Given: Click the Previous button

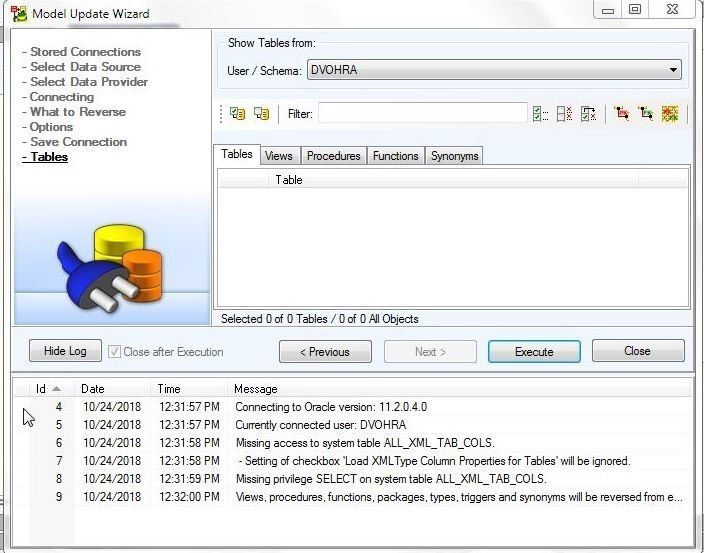Looking at the screenshot, I should [325, 351].
